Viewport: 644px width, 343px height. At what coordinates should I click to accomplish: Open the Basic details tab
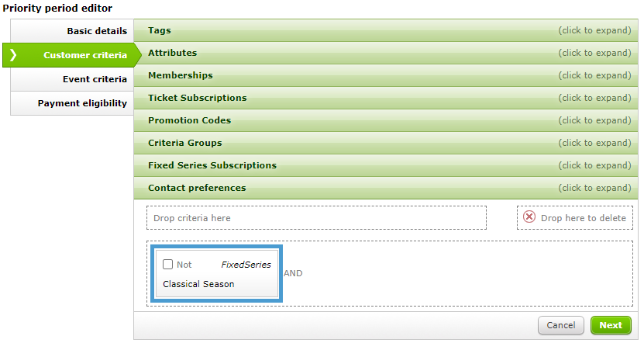pos(72,31)
